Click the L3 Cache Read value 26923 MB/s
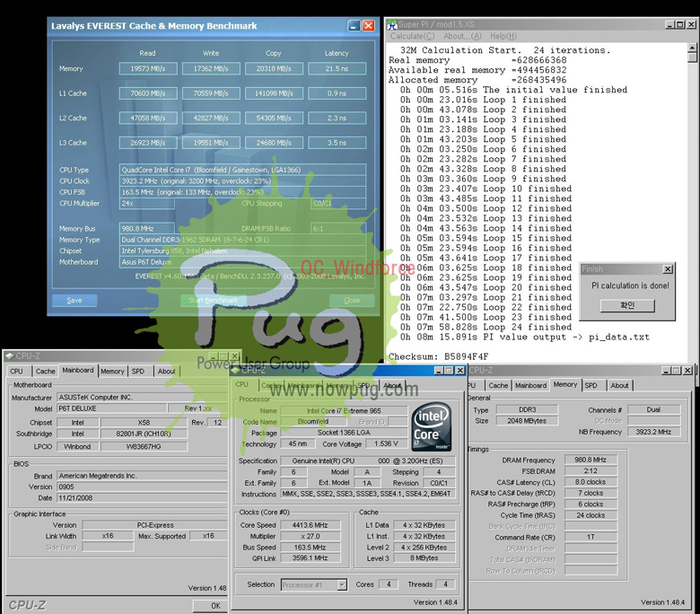This screenshot has width=700, height=614. 148,143
